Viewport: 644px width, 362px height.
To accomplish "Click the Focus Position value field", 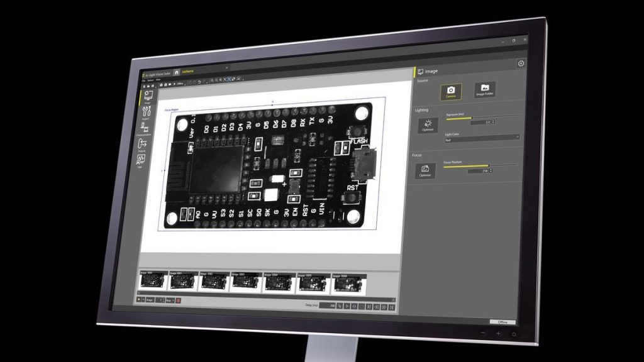I will point(479,171).
